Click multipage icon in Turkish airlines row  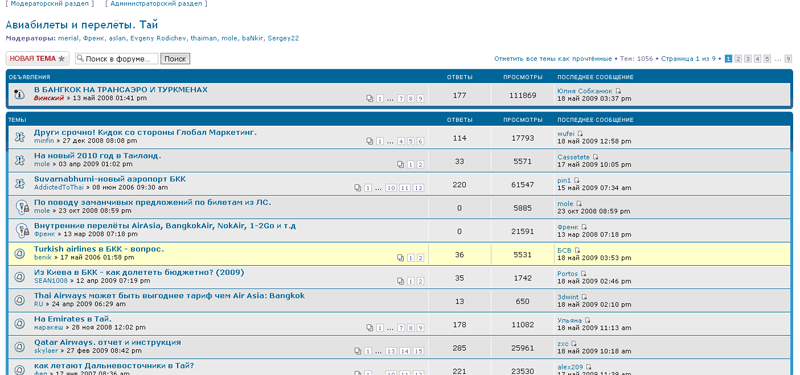[401, 258]
